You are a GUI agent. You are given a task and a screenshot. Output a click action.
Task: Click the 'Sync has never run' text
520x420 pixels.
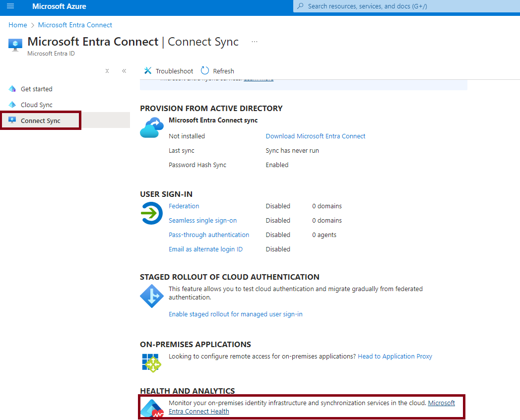tap(292, 151)
